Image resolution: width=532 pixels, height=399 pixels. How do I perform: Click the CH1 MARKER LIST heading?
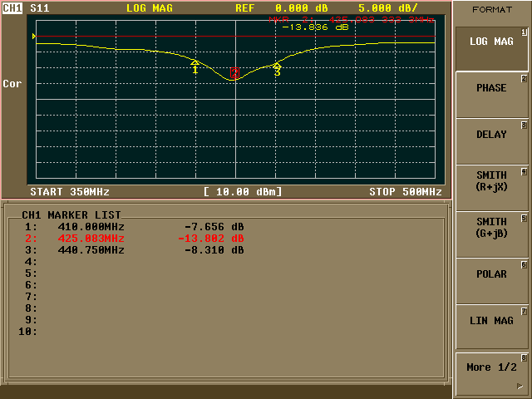point(71,215)
